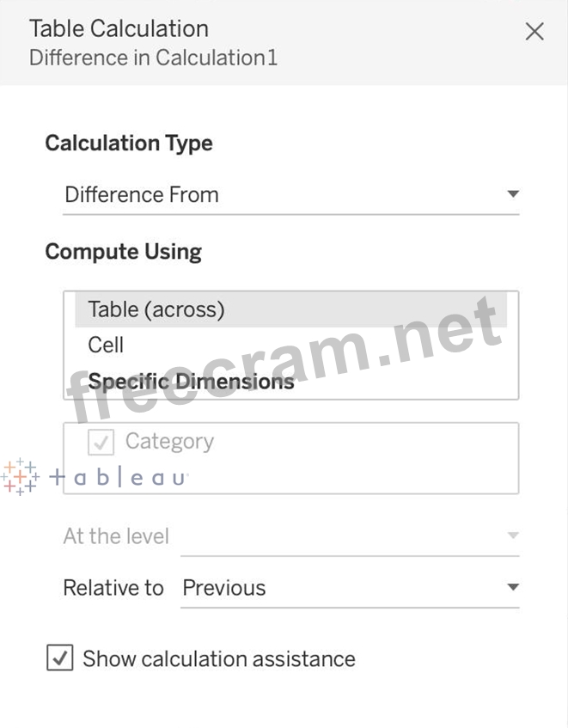The image size is (568, 728).
Task: Click the Calculation Type dropdown arrow
Action: tap(513, 195)
